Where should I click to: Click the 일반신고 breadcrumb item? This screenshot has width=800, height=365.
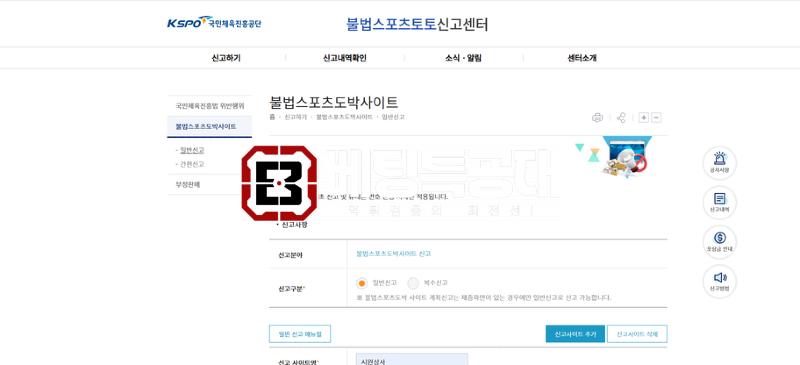(x=393, y=117)
